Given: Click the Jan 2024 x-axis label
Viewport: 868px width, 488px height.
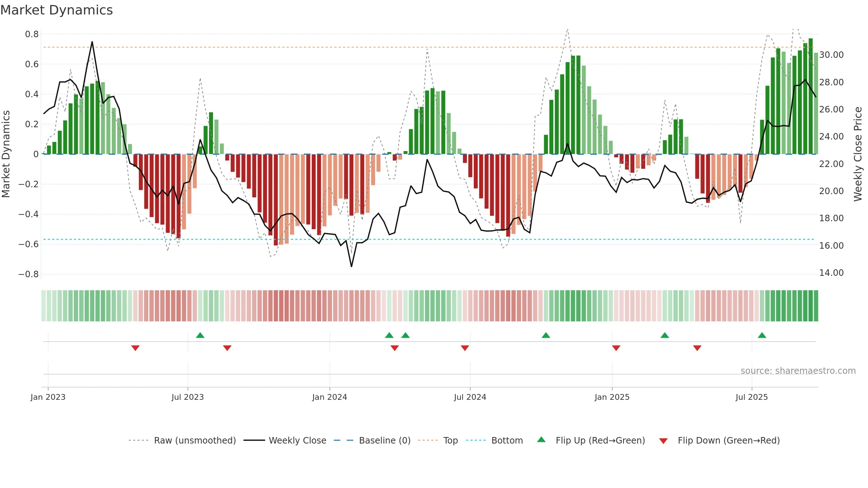Looking at the screenshot, I should coord(330,397).
